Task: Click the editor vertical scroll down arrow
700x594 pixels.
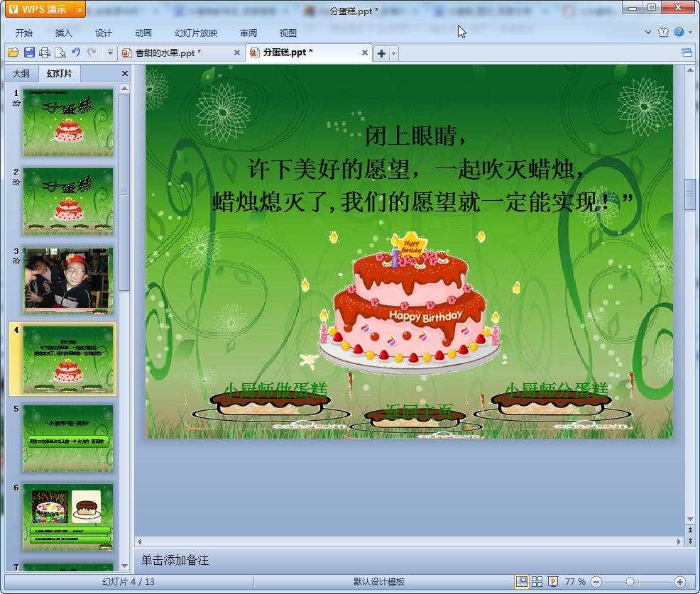Action: tap(690, 519)
